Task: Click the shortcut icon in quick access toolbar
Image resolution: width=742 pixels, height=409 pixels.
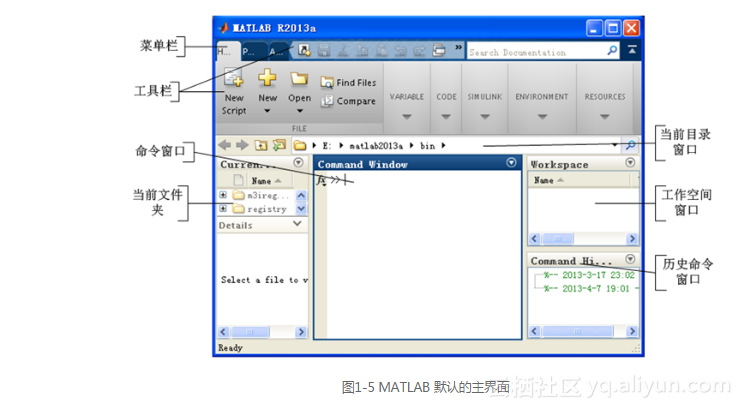Action: [x=304, y=50]
